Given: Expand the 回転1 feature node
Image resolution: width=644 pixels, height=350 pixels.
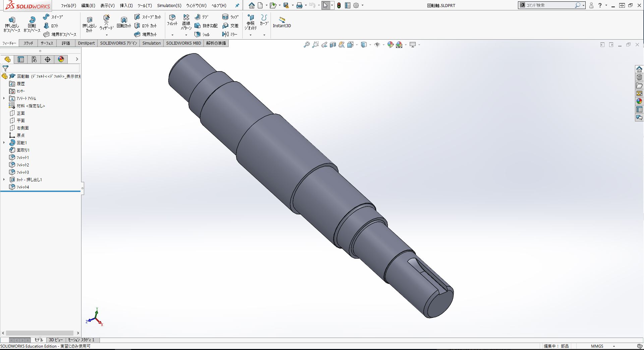Looking at the screenshot, I should pos(4,143).
